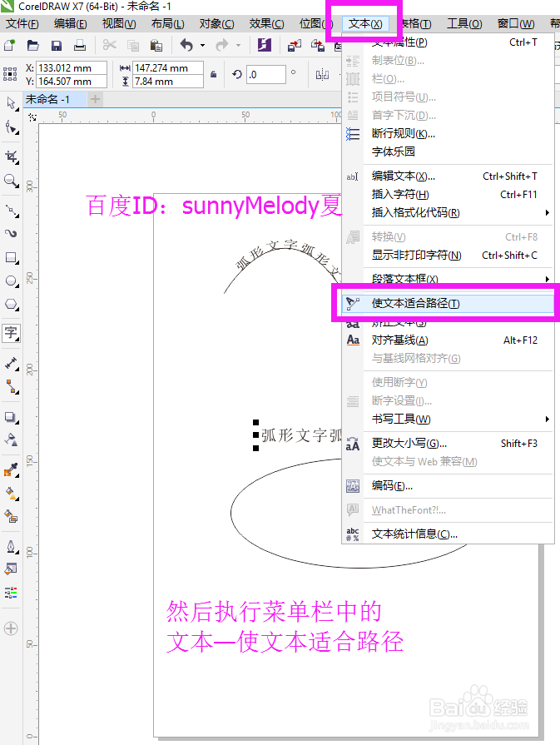Screen dimensions: 560x745
Task: Open the Undo history dropdown arrow
Action: (x=203, y=46)
